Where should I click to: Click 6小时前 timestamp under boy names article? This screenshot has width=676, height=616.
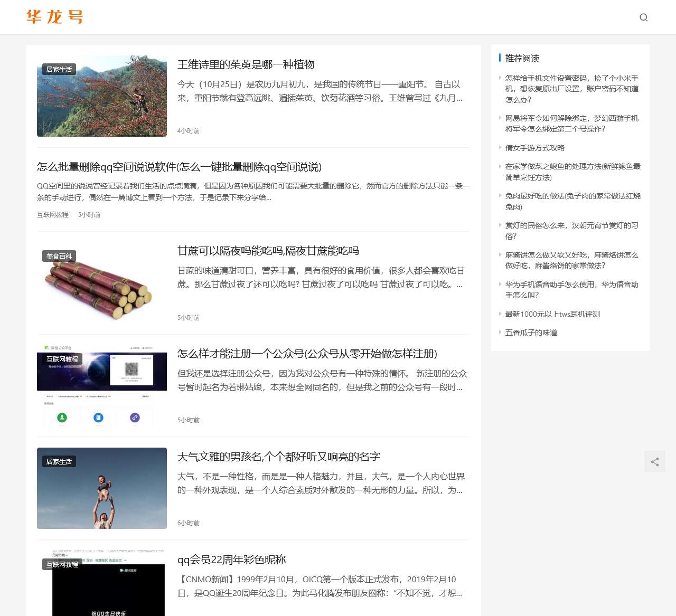coord(189,523)
